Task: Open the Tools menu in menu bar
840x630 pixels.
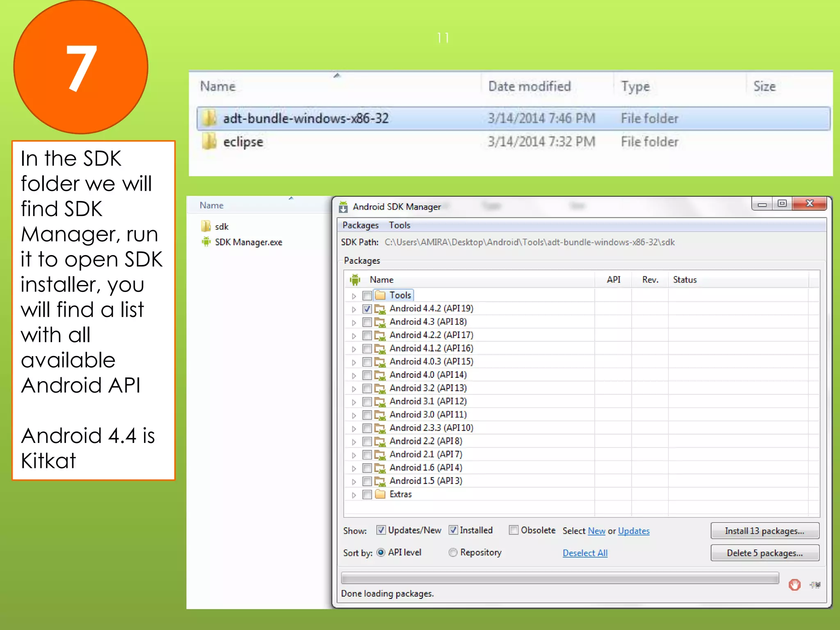Action: pyautogui.click(x=399, y=225)
